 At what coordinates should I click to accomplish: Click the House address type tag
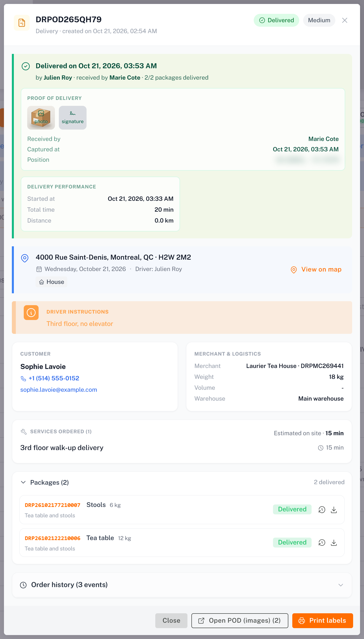coord(51,282)
